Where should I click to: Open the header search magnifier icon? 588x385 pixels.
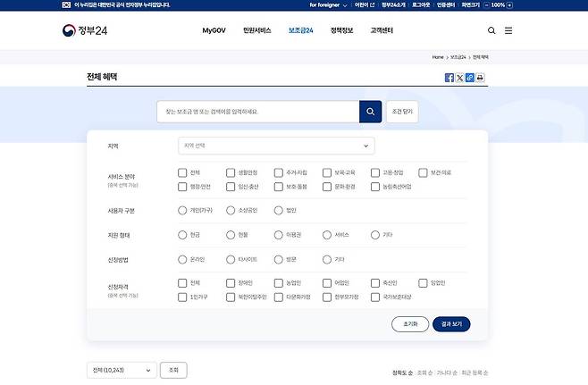point(491,30)
